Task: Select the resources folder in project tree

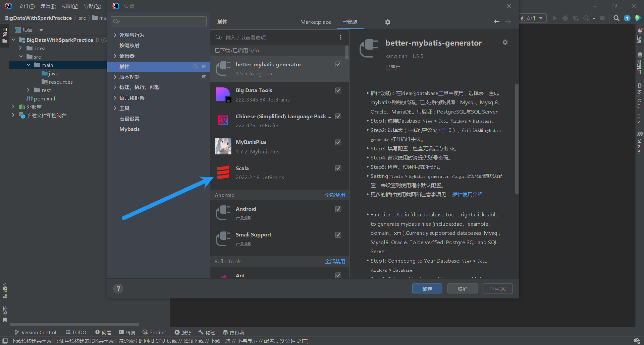Action: [x=57, y=82]
